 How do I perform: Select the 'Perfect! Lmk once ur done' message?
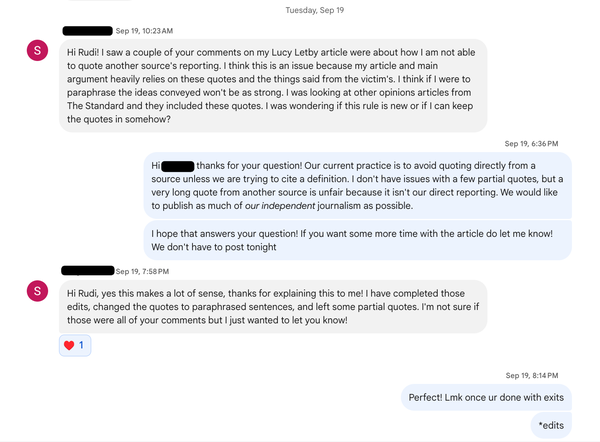coord(486,397)
